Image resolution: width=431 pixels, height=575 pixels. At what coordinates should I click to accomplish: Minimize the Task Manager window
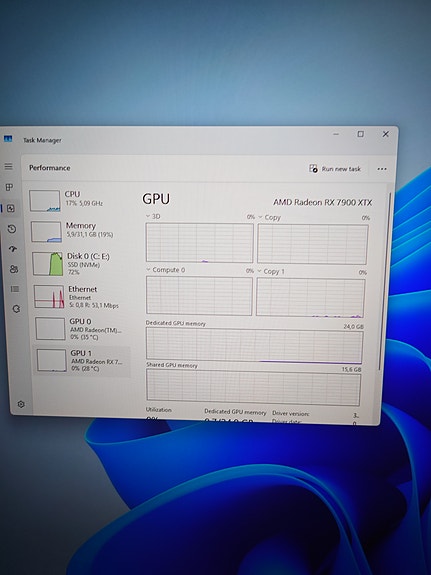[x=336, y=134]
